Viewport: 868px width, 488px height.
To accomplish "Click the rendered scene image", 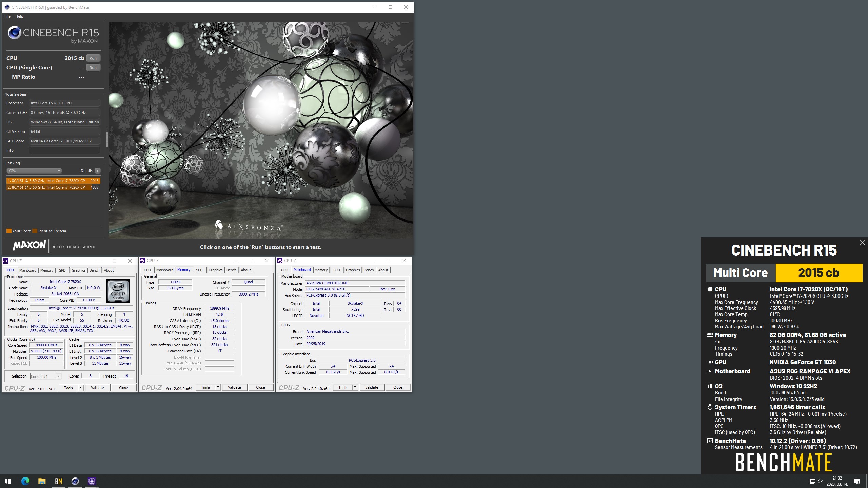I will tap(261, 130).
